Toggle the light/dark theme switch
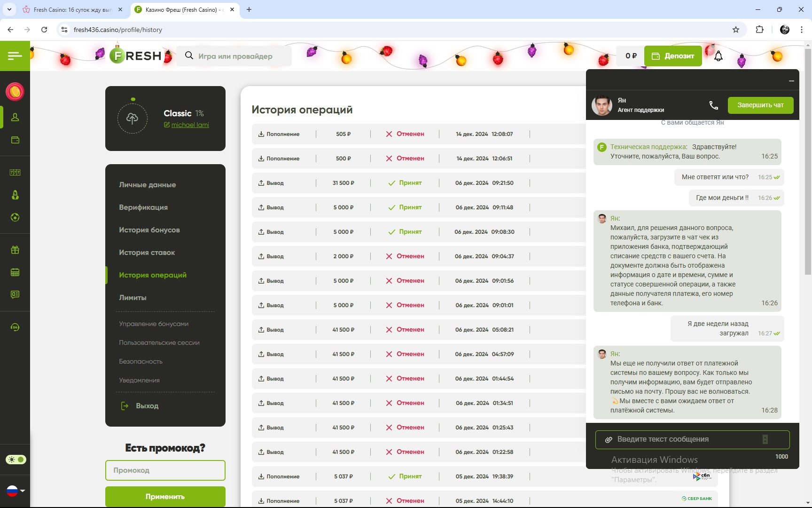 16,460
